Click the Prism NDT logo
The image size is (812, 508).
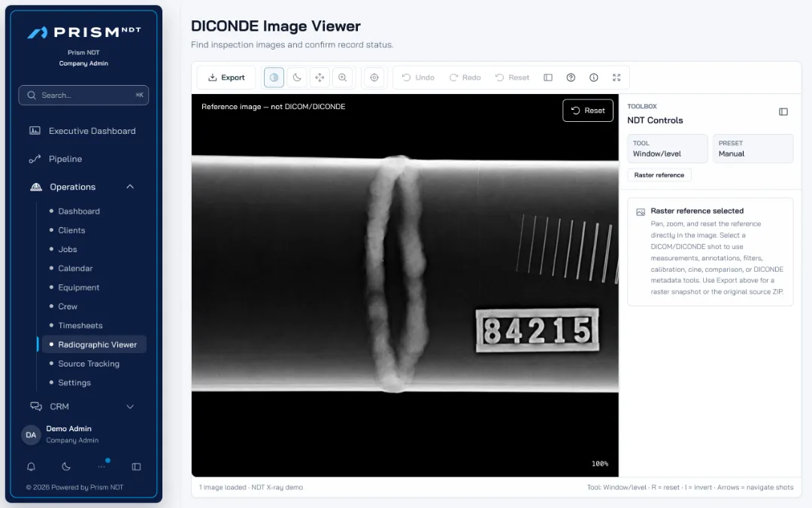pyautogui.click(x=84, y=32)
